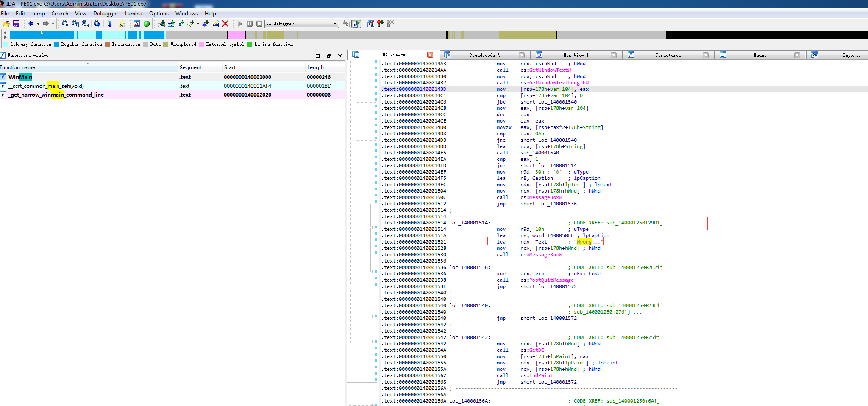This screenshot has width=868, height=406.
Task: Click the red warning triangle icon
Action: [x=136, y=24]
